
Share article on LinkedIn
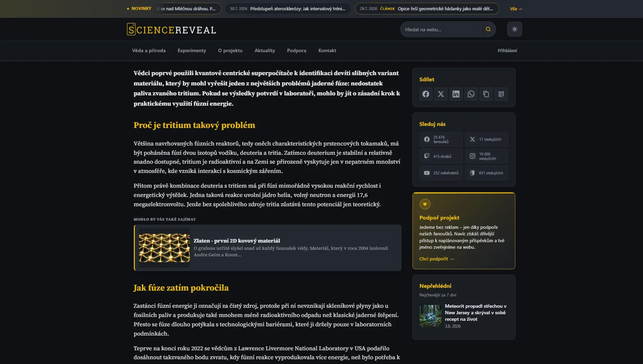point(456,94)
